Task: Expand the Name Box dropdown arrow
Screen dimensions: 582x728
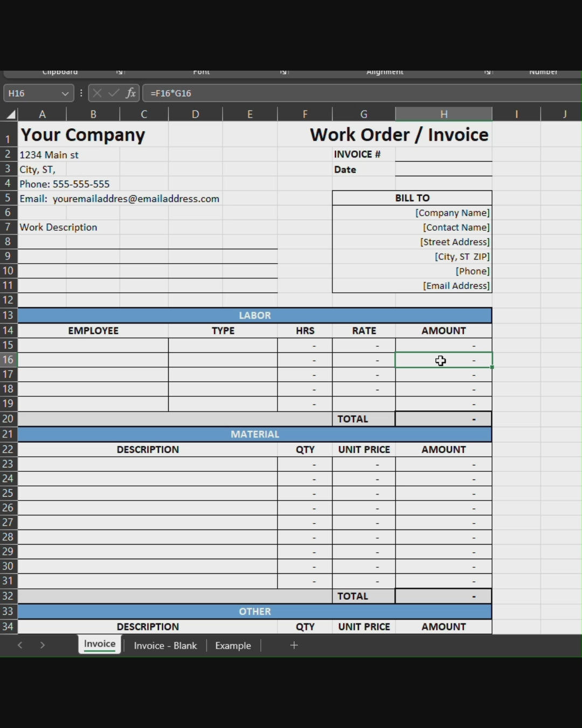Action: (65, 94)
